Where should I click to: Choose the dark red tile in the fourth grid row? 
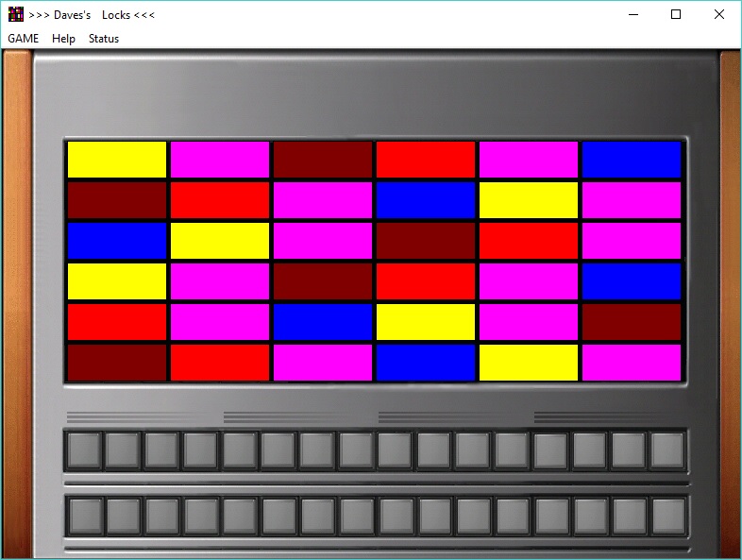(x=323, y=281)
